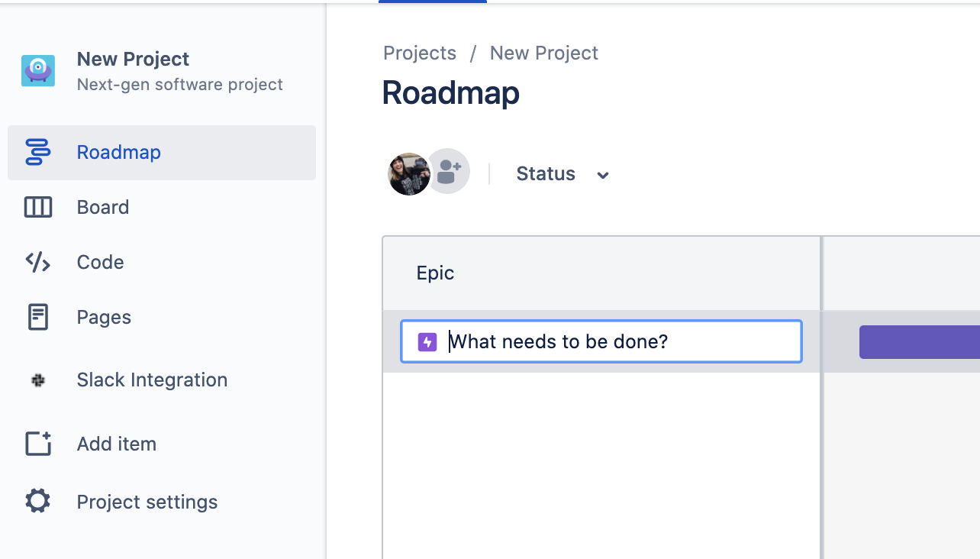Click the Board icon in the sidebar
The width and height of the screenshot is (980, 559).
pos(38,207)
